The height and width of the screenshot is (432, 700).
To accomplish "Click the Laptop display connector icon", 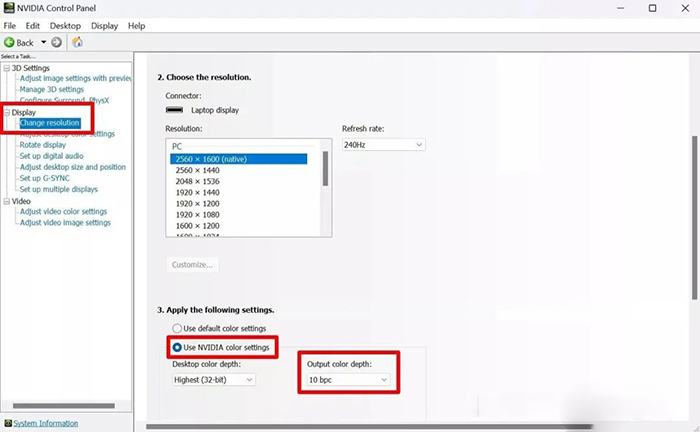I will [175, 110].
